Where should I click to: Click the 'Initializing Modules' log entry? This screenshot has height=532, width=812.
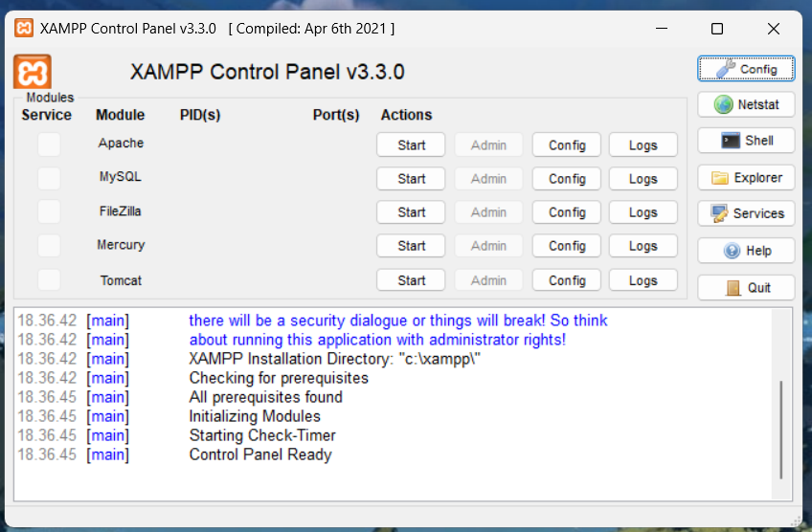[x=255, y=416]
